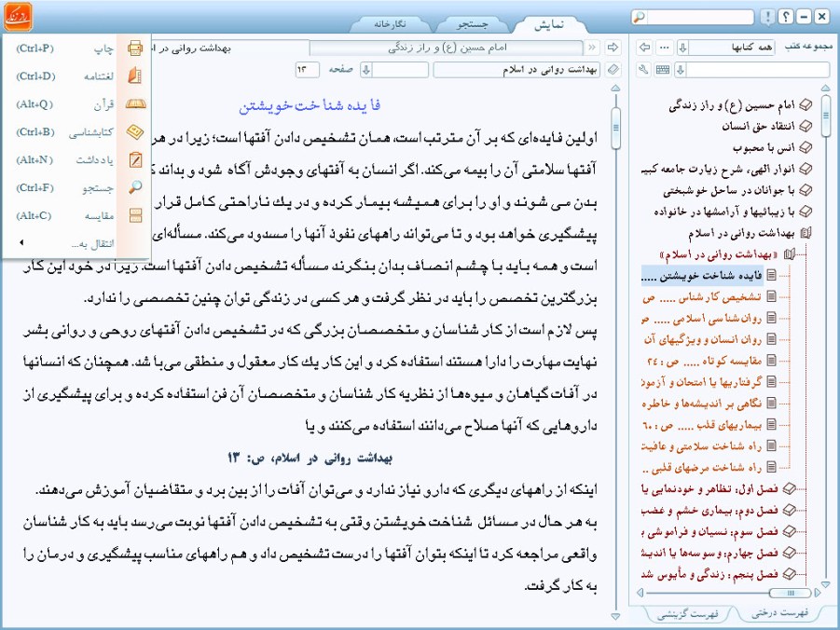Click the tree panel vertical scrollbar thumb
The width and height of the screenshot is (840, 630).
(825, 116)
